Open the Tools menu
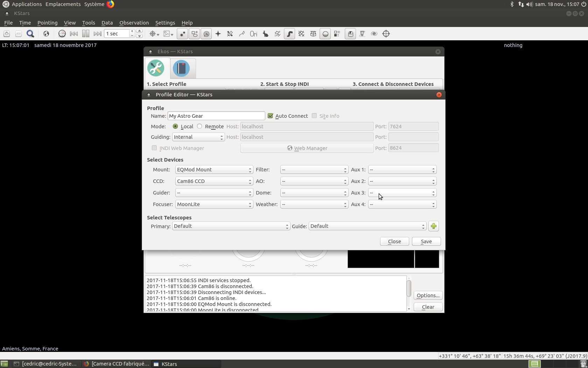Viewport: 588px width, 368px height. (x=89, y=23)
